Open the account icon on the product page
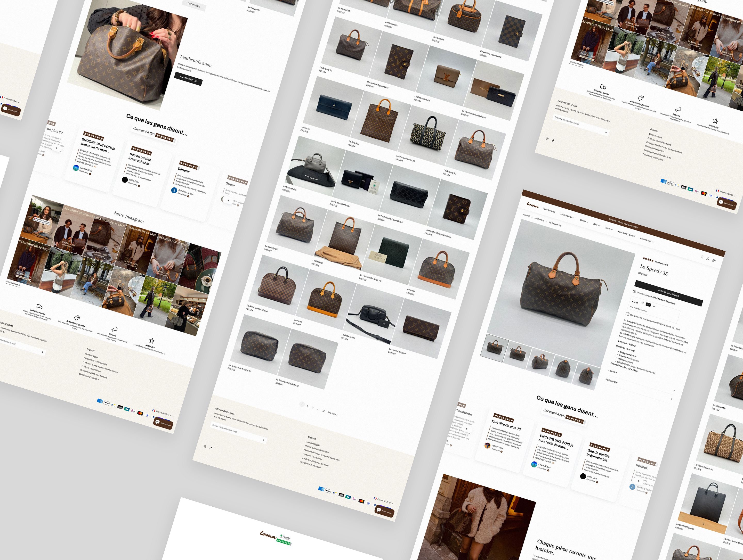743x560 pixels. coord(708,259)
